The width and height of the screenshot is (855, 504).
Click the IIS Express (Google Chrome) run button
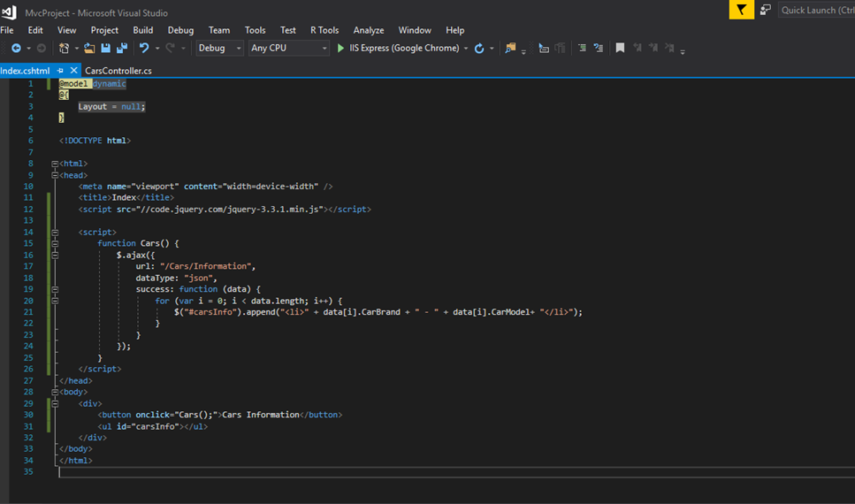[397, 48]
